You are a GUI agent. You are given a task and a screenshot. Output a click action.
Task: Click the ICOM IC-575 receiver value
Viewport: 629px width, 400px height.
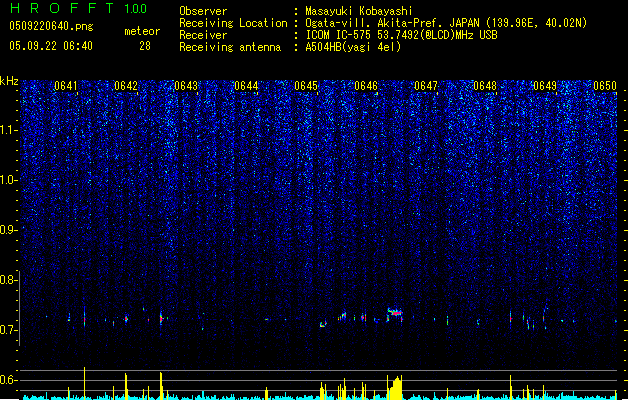click(402, 35)
